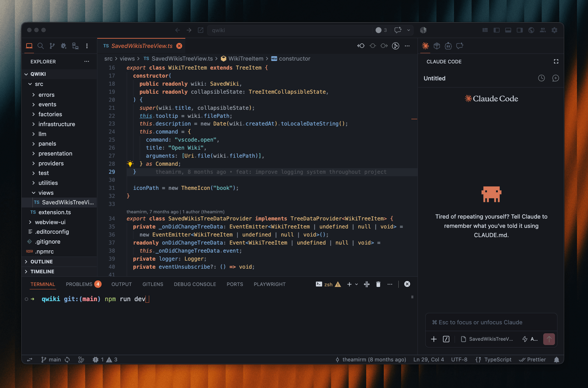Open the chat icon in title bar
The width and height of the screenshot is (588, 388).
coord(398,30)
